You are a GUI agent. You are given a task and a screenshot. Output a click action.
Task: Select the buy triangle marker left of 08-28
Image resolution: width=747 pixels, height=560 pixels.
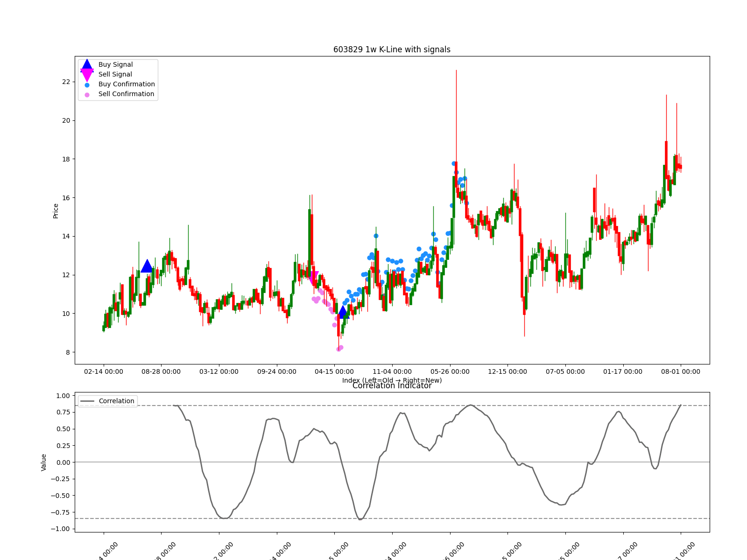click(147, 266)
